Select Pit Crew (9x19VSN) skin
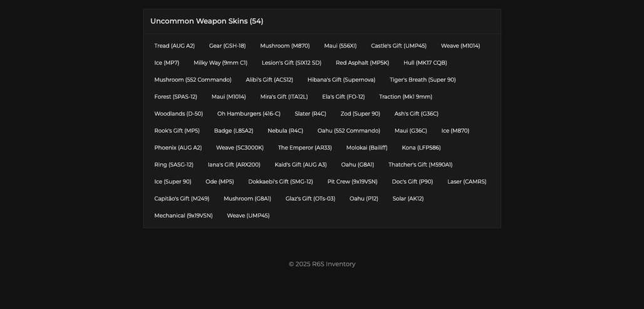Screen dimensions: 644x309 click(353, 182)
